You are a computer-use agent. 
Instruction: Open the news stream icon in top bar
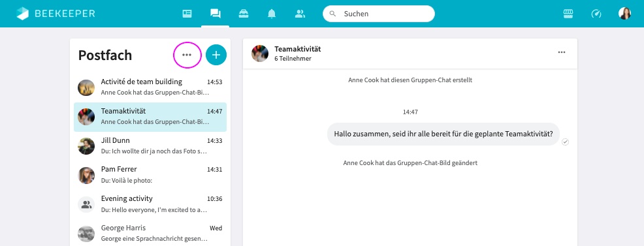point(187,14)
